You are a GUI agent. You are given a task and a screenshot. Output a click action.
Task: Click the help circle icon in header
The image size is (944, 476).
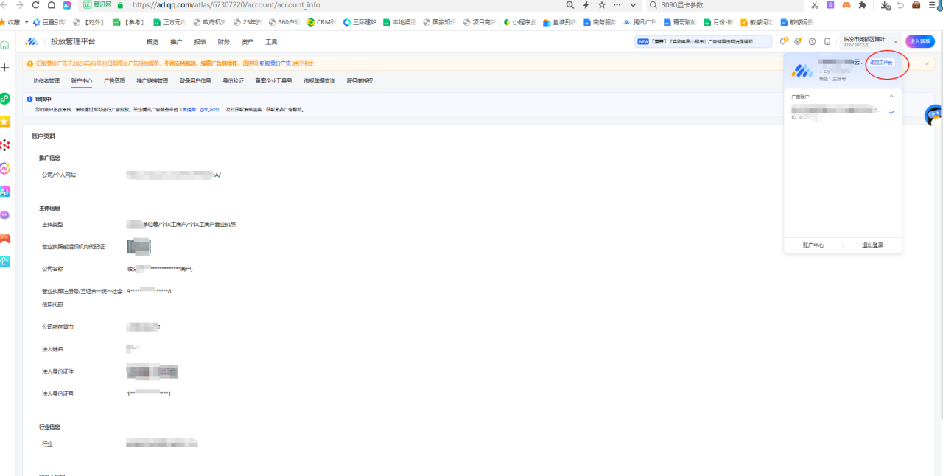[812, 41]
